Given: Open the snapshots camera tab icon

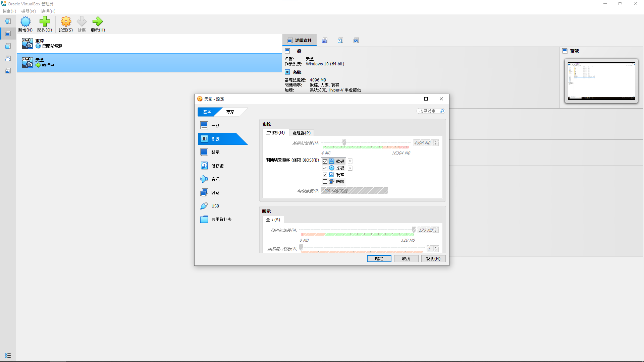Looking at the screenshot, I should (x=324, y=41).
